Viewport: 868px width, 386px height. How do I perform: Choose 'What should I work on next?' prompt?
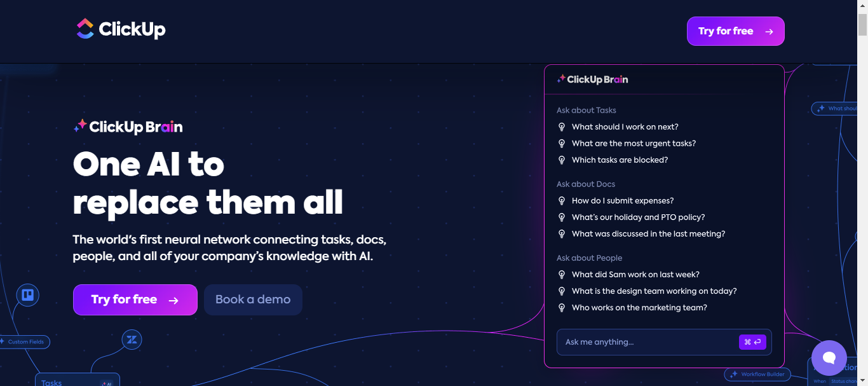click(x=625, y=127)
